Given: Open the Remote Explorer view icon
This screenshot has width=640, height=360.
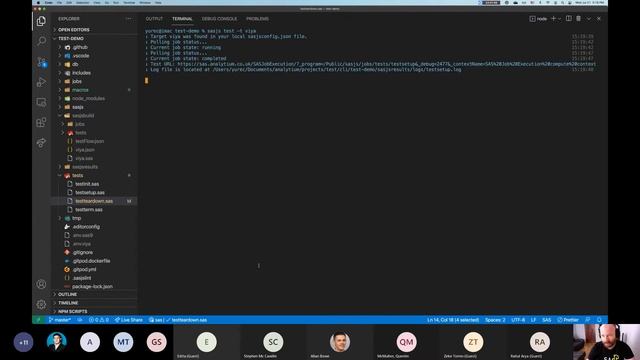Looking at the screenshot, I should coord(41,102).
